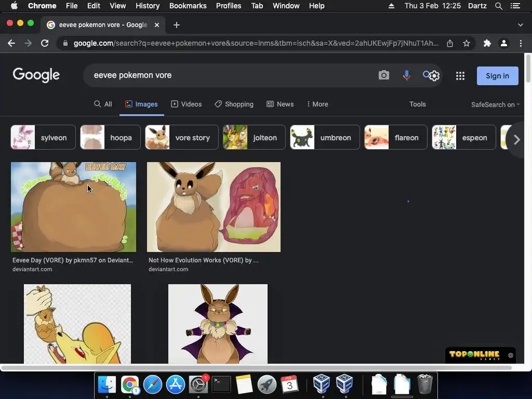Filter by the jolteon chip
Screen dimensions: 532x399
coord(254,137)
